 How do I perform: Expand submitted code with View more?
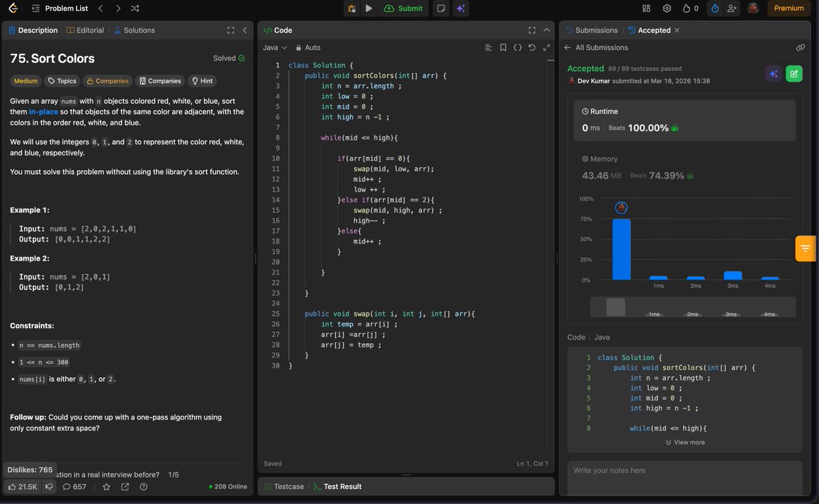[x=685, y=442]
